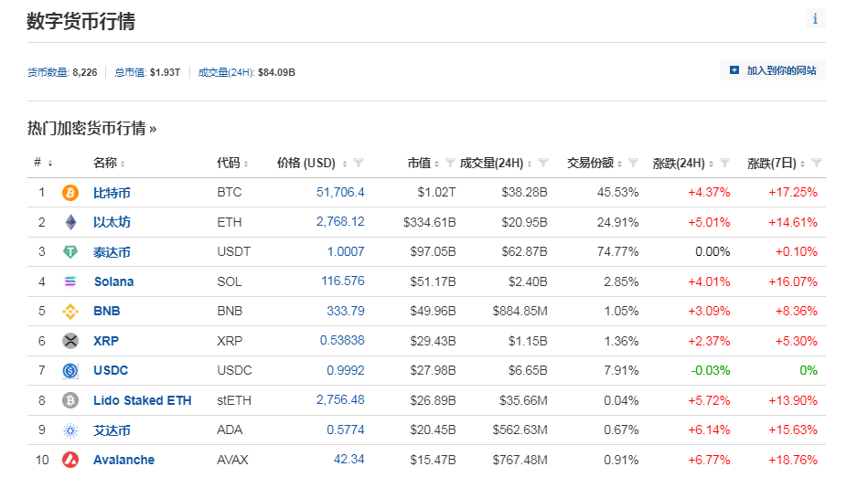Image resolution: width=868 pixels, height=488 pixels.
Task: Click the 以太坊 price 2,768.12
Action: [340, 222]
